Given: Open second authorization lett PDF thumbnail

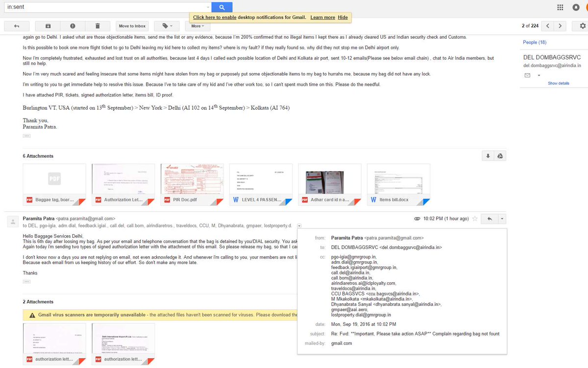Looking at the screenshot, I should click(x=123, y=343).
